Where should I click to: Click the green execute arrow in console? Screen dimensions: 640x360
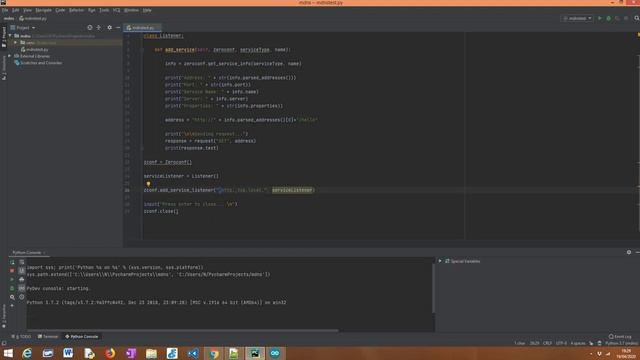(12, 280)
